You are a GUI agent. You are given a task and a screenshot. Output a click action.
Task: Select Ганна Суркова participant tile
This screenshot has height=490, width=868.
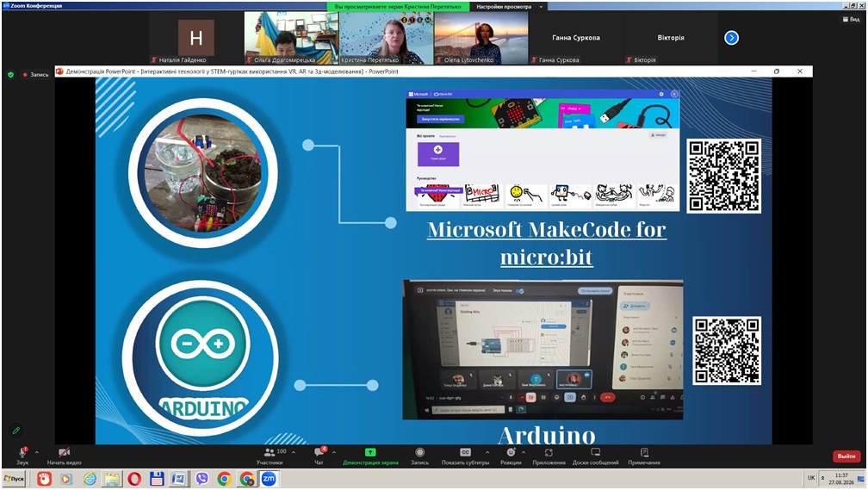pos(576,38)
